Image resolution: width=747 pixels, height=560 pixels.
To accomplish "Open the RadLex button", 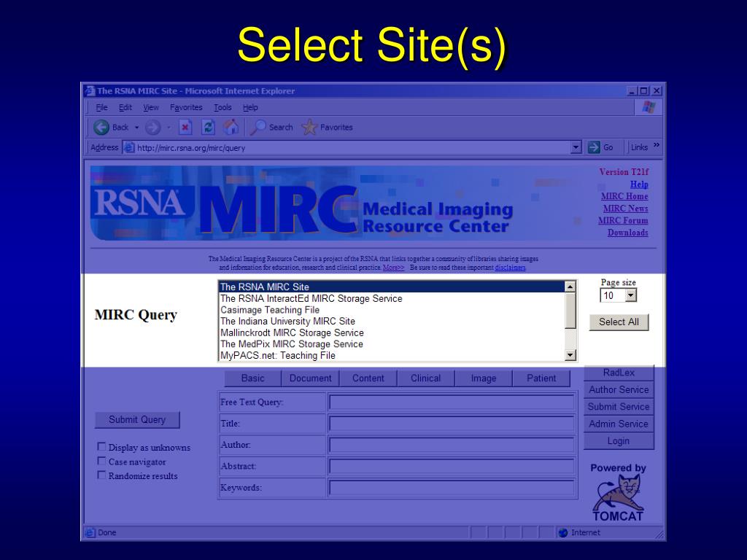I will click(x=619, y=373).
